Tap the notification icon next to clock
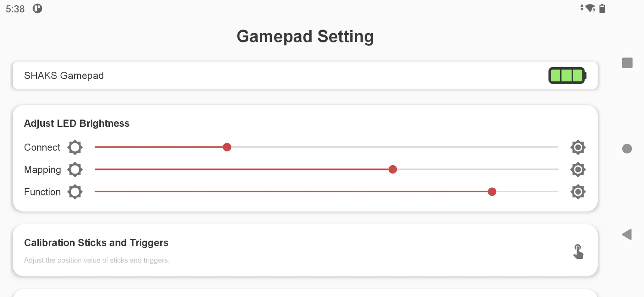 [x=37, y=8]
